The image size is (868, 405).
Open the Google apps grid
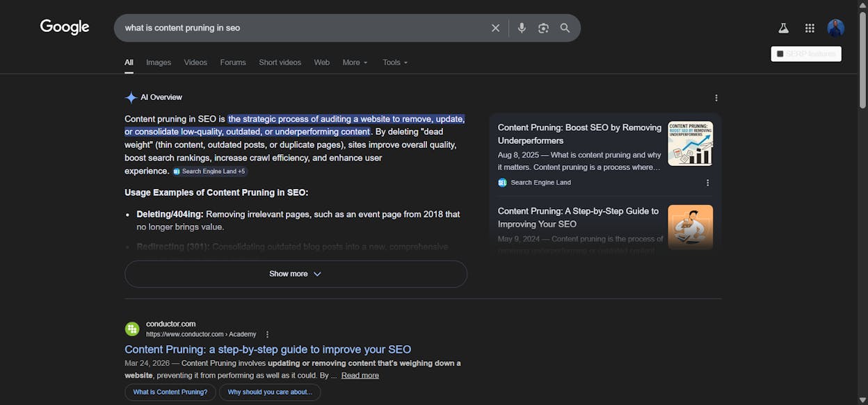(810, 28)
